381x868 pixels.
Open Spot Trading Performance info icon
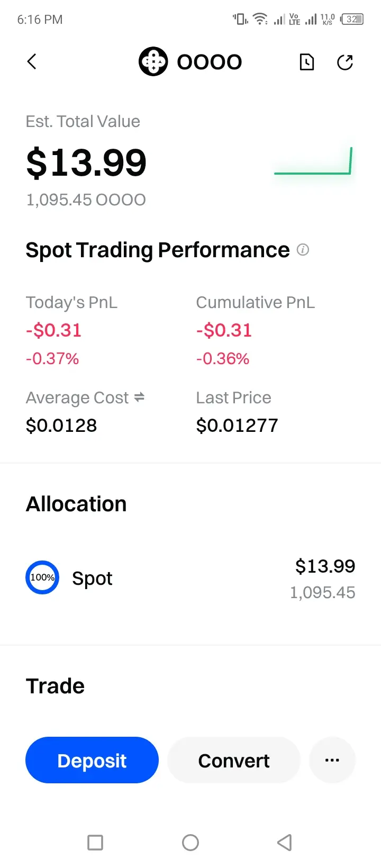coord(303,249)
